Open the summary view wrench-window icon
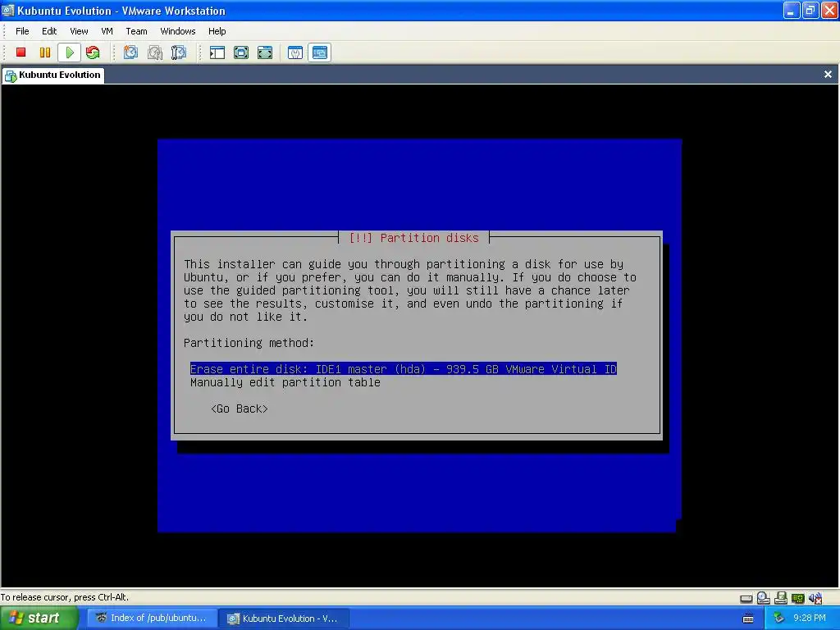The height and width of the screenshot is (630, 840). click(x=295, y=52)
